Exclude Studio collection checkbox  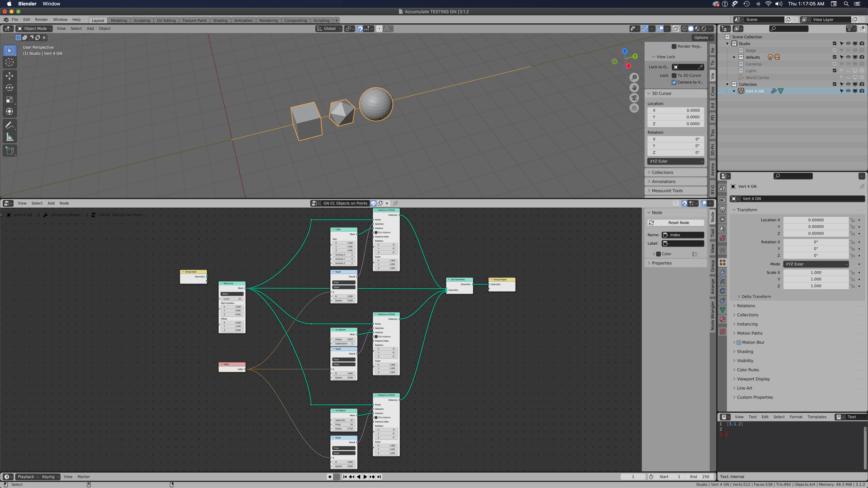pos(835,43)
